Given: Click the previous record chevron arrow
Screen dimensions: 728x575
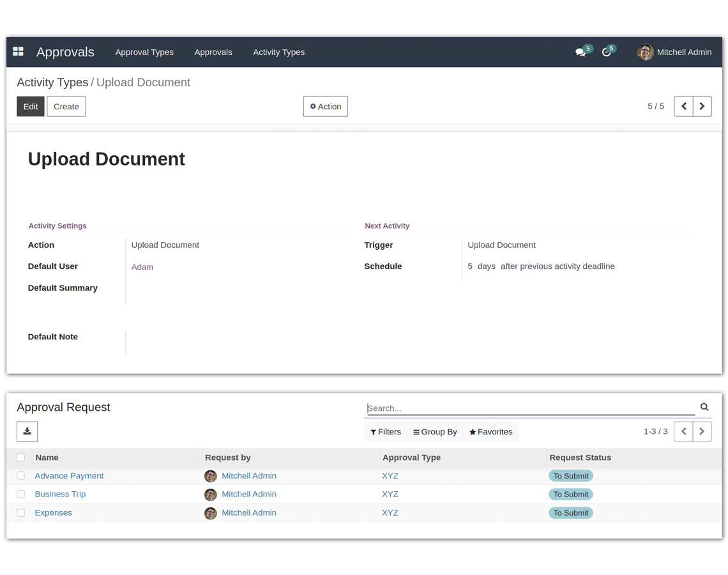Looking at the screenshot, I should click(683, 106).
